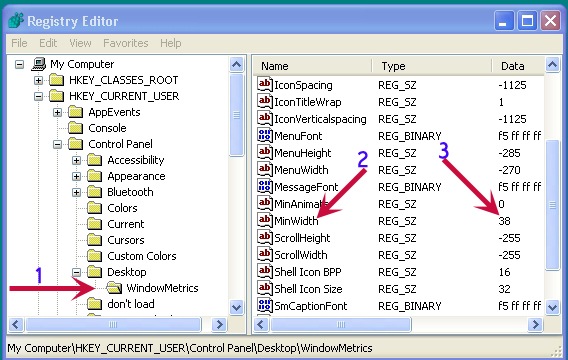Viewport: 568px width, 360px height.
Task: Select the don't load tree item
Action: [x=131, y=304]
